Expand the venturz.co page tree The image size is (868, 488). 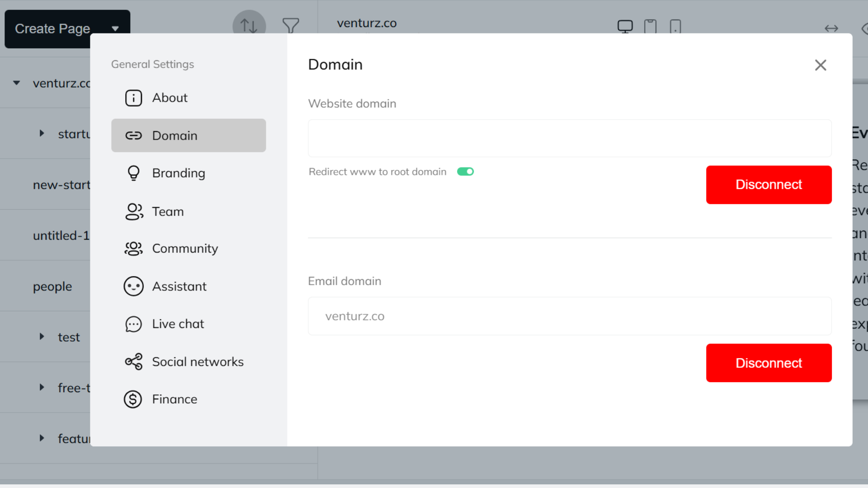pyautogui.click(x=16, y=83)
